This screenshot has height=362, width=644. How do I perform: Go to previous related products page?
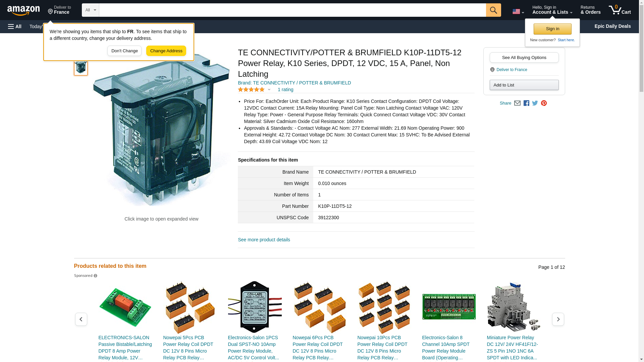[x=81, y=319]
